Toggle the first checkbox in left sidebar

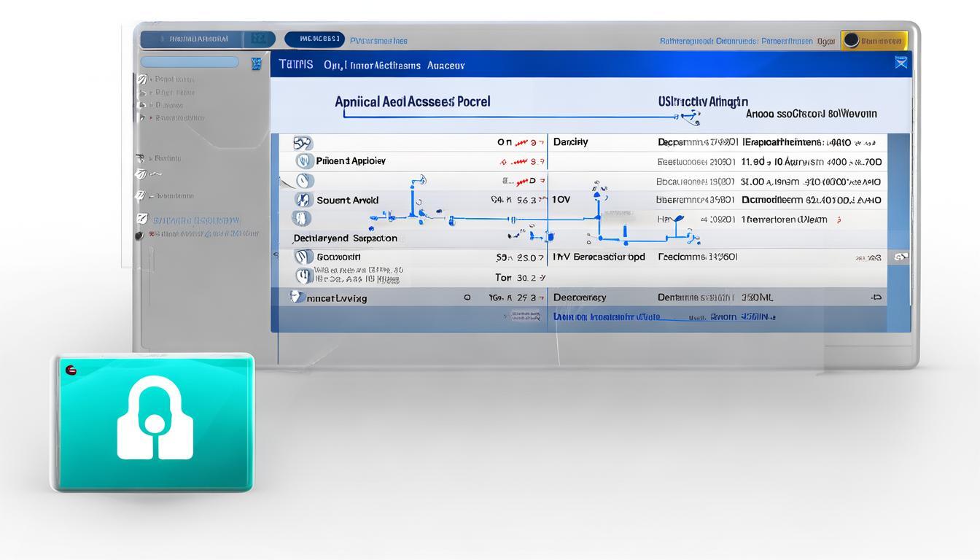[141, 79]
